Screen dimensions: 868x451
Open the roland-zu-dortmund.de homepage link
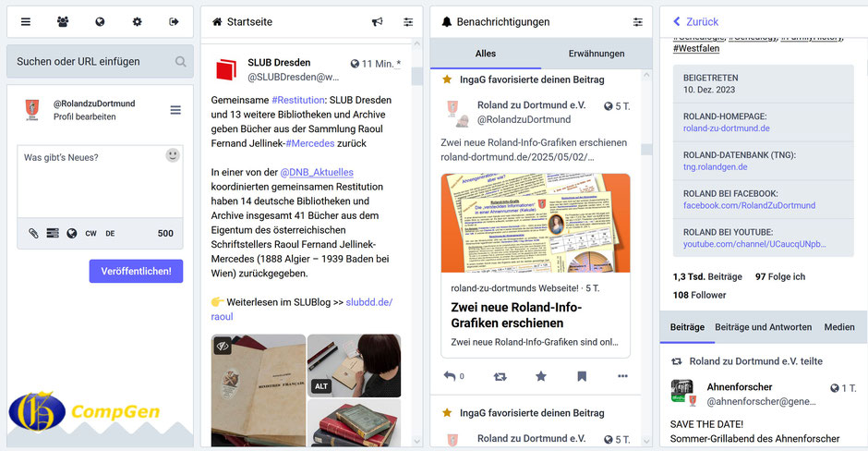[x=727, y=128]
